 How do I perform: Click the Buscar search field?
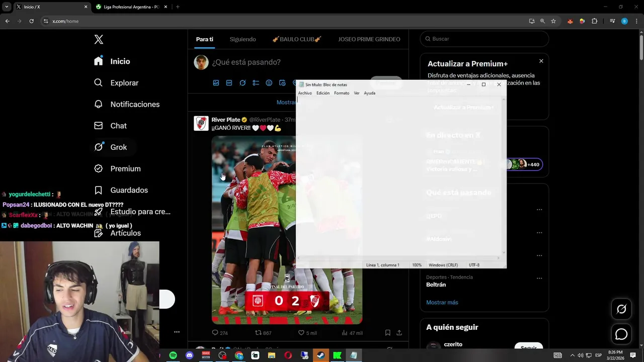tap(485, 39)
